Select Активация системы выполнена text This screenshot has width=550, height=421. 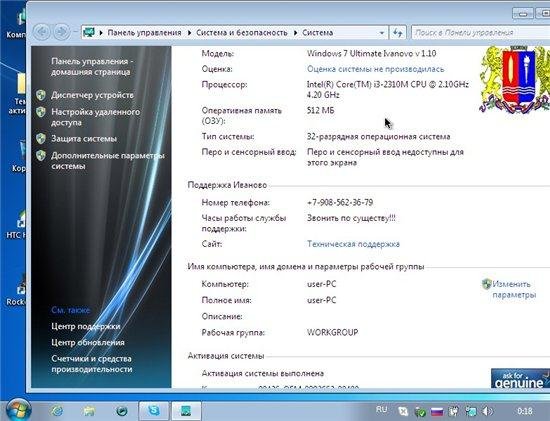(263, 373)
